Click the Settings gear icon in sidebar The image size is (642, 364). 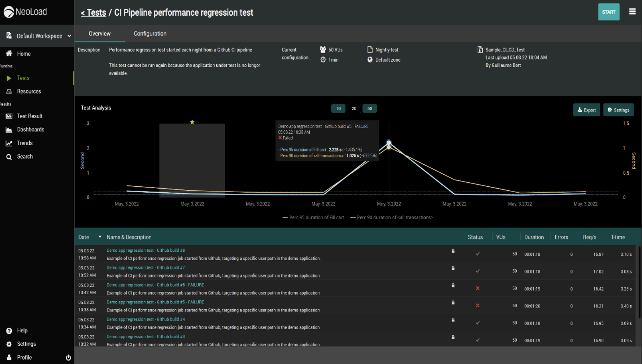click(x=9, y=344)
